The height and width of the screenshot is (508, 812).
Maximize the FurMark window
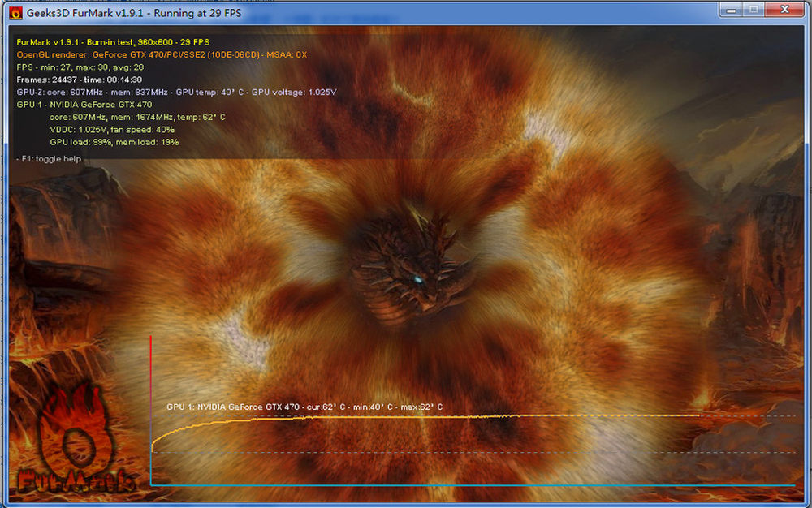pos(754,10)
